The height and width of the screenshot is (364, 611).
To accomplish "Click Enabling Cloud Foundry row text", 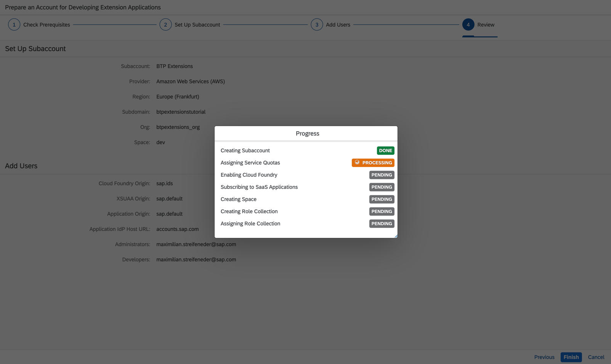I will (x=249, y=175).
